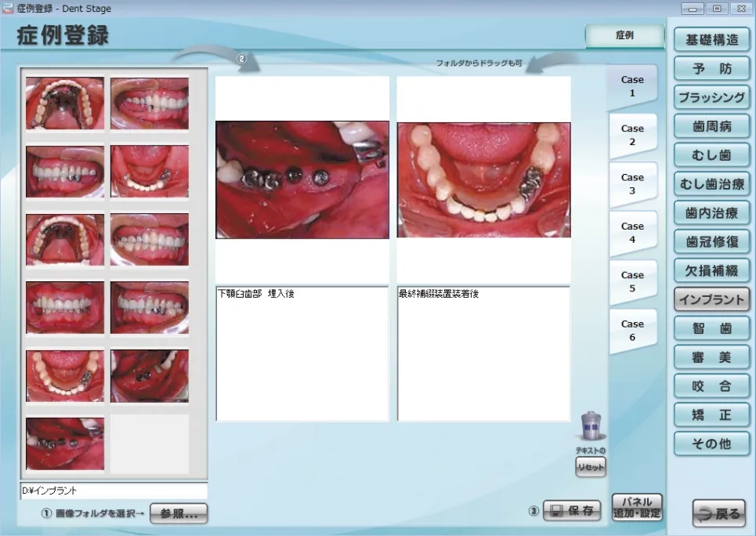Select the 基礎構造 category button
This screenshot has height=536, width=756.
[711, 39]
